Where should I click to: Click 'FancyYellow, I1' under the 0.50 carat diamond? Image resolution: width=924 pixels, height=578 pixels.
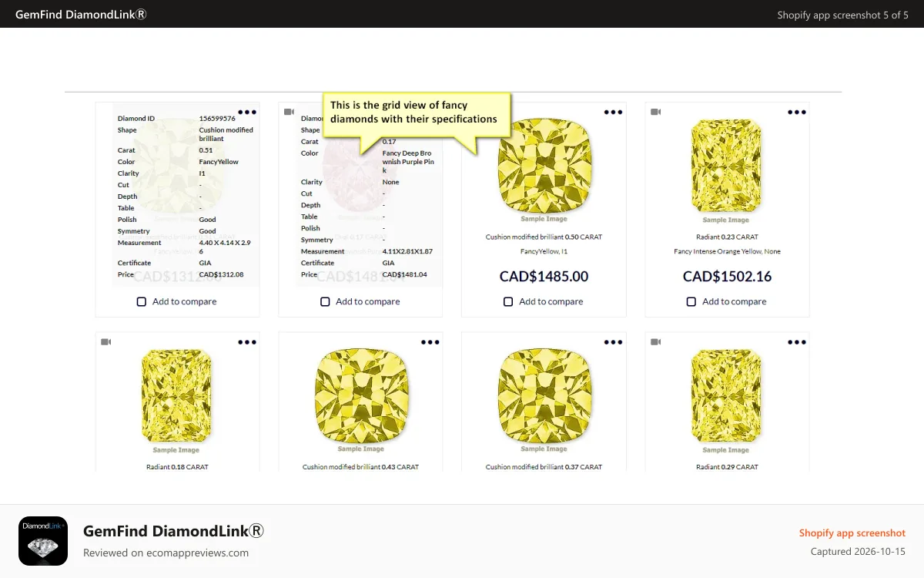click(544, 251)
